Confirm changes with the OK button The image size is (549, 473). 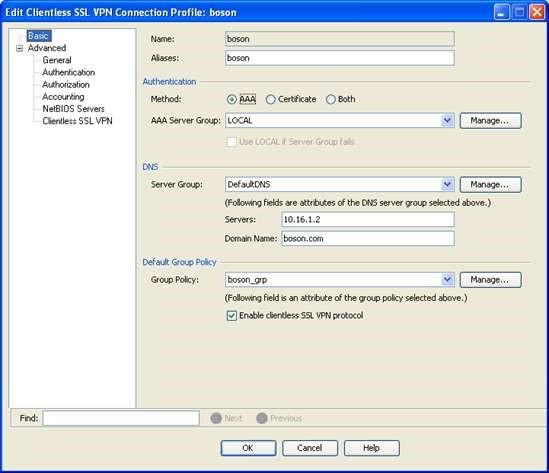[x=248, y=448]
